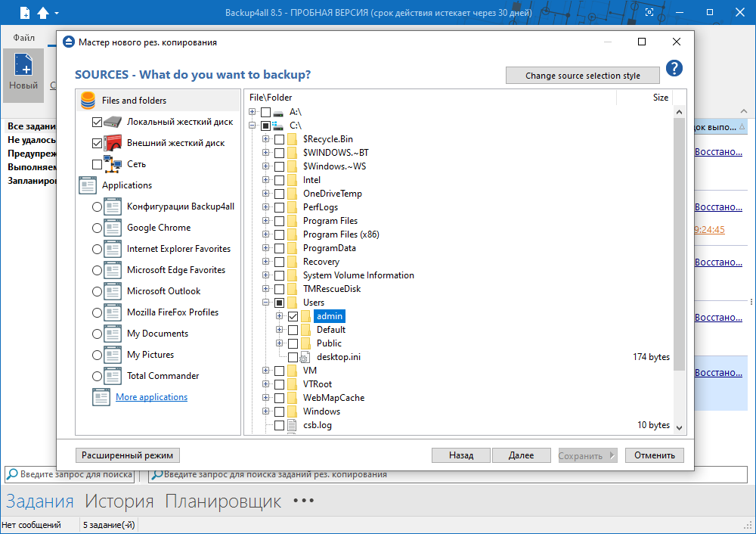Collapse the C:\ drive node
Screen dimensions: 756x534
click(253, 126)
